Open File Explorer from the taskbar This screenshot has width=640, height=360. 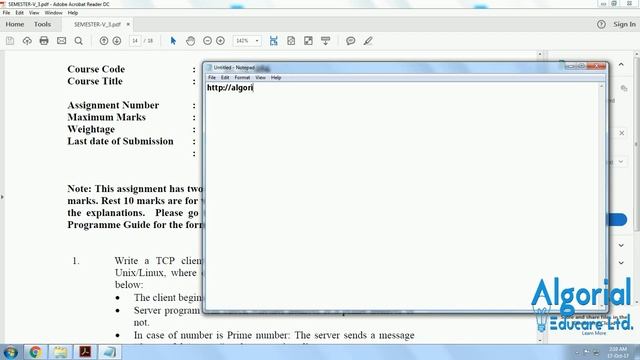(60, 352)
